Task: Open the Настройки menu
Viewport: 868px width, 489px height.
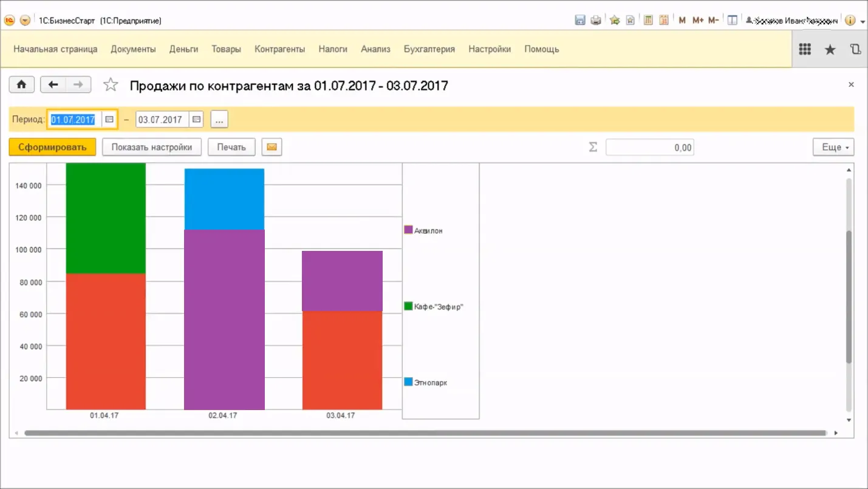Action: point(490,49)
